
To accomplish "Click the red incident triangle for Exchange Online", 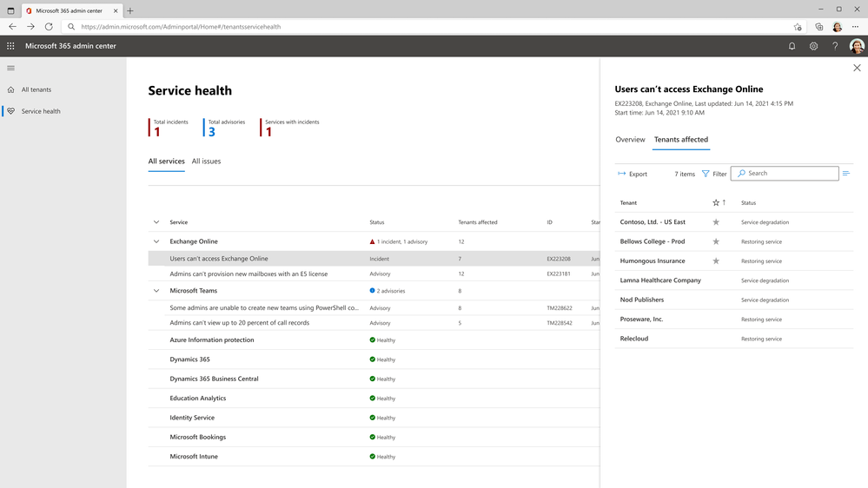I will [x=372, y=241].
